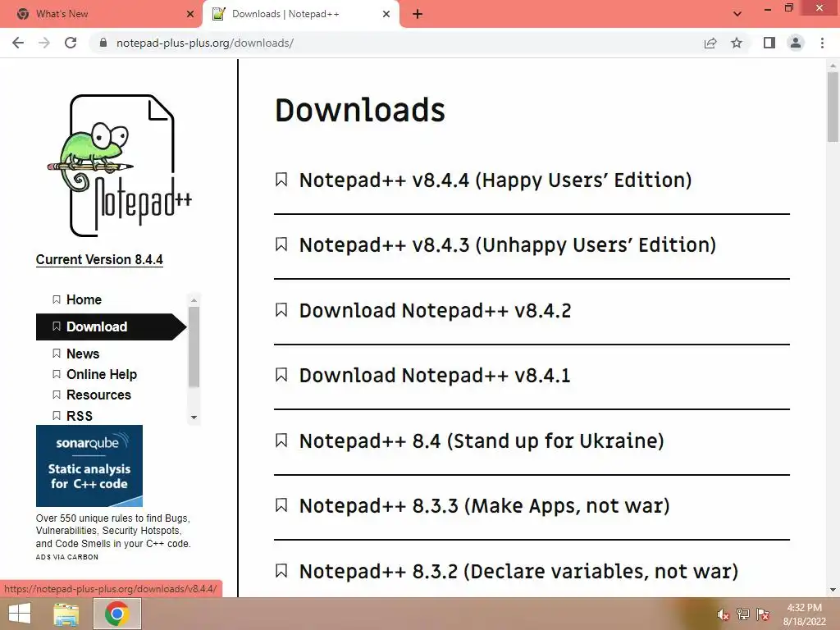Open Windows Start button
The height and width of the screenshot is (630, 840).
(x=20, y=614)
